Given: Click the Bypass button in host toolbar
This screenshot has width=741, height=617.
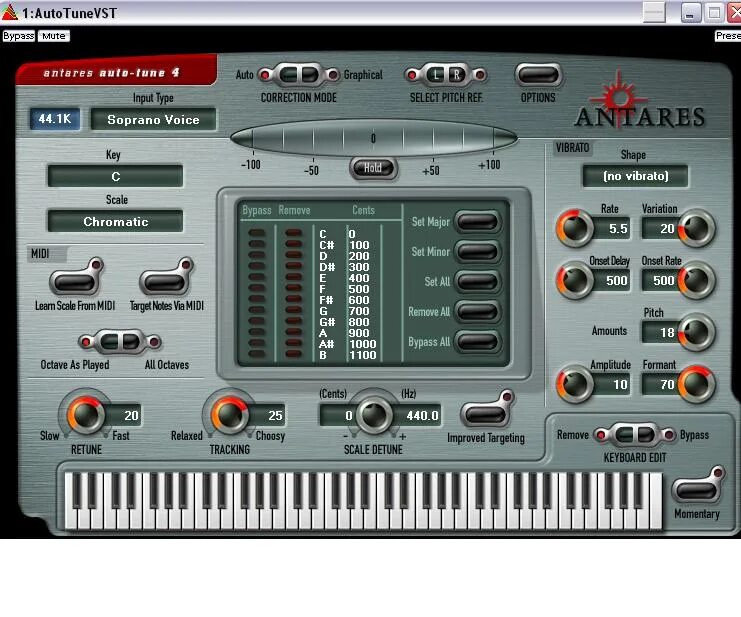Looking at the screenshot, I should tap(18, 36).
